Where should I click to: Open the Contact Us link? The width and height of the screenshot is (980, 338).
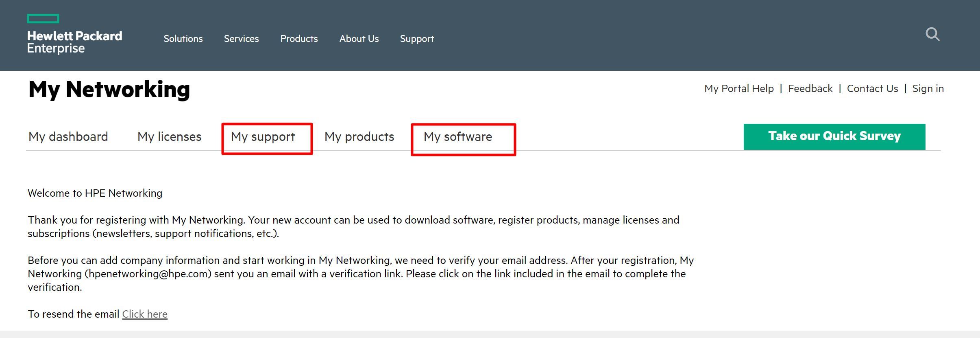(872, 88)
